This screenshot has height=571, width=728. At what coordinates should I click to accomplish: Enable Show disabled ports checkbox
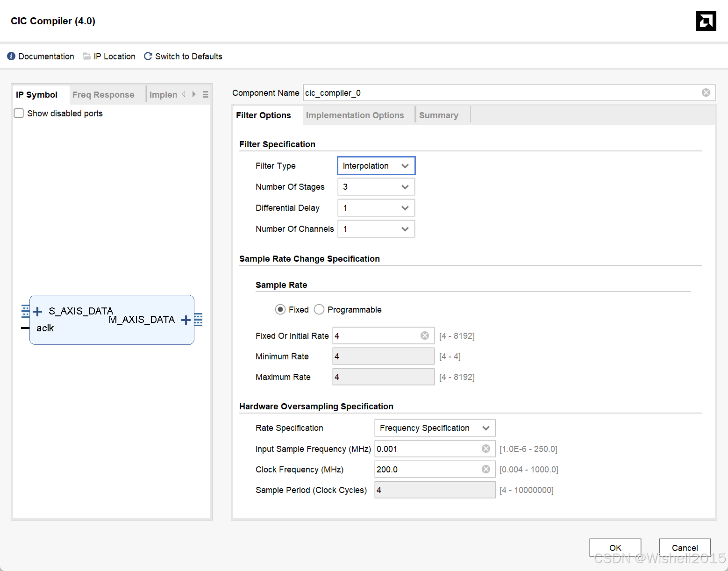(19, 113)
